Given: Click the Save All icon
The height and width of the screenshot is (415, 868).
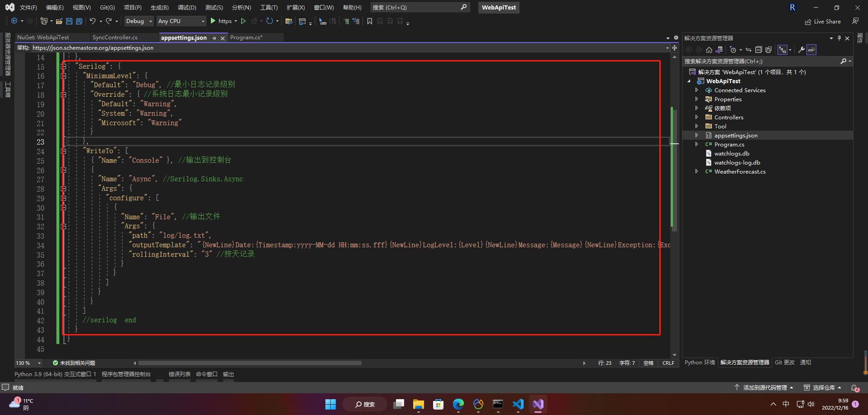Looking at the screenshot, I should pyautogui.click(x=79, y=21).
